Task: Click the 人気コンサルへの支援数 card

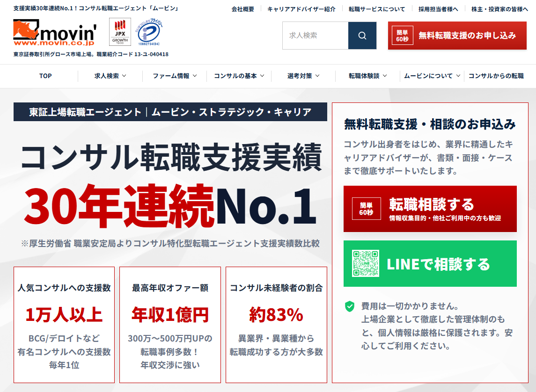Action: click(x=64, y=325)
